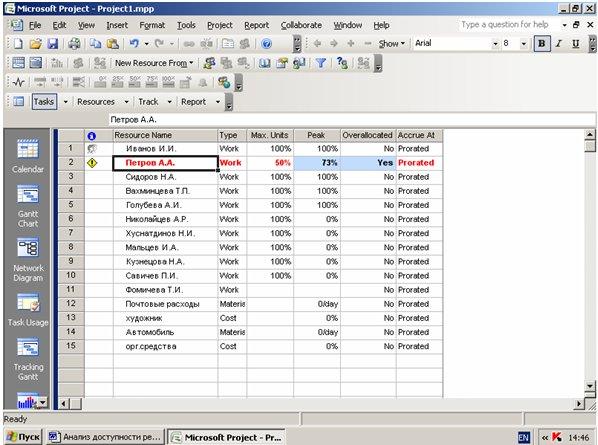The image size is (598, 445).
Task: Click the Paste clipboard icon
Action: click(x=113, y=44)
